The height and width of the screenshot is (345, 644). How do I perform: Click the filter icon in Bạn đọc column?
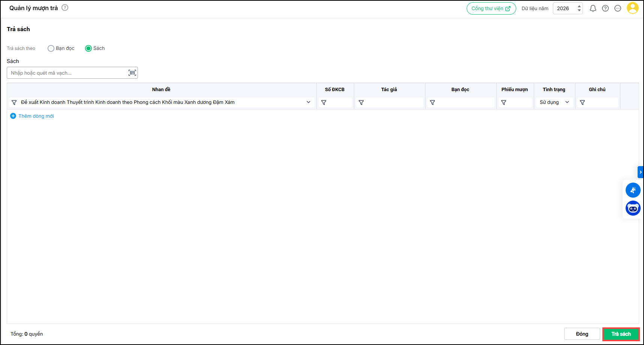tap(433, 102)
